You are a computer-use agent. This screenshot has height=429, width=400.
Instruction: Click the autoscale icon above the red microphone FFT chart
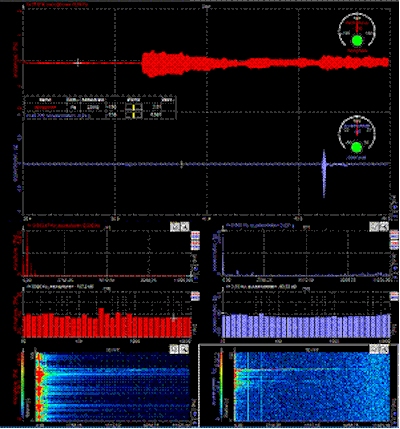pos(174,227)
